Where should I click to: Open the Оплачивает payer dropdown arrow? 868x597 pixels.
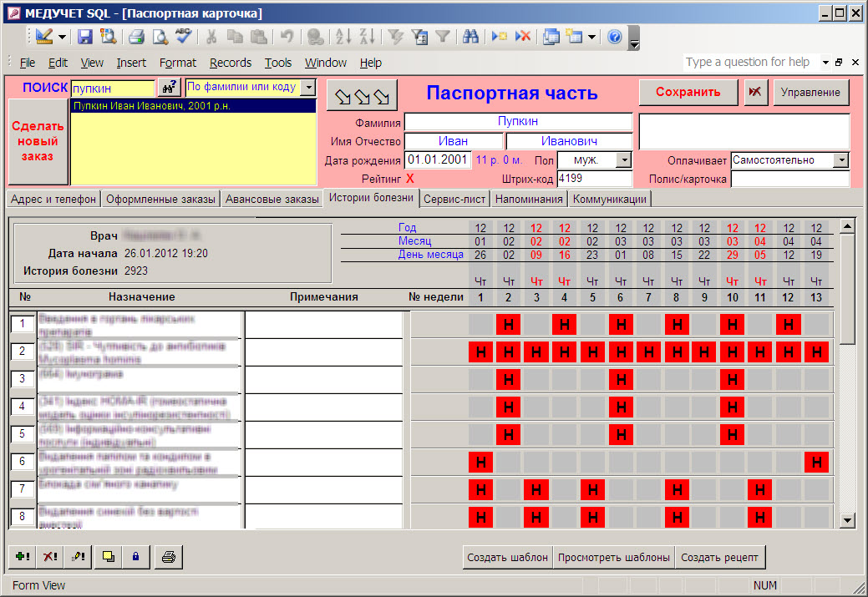click(x=841, y=160)
